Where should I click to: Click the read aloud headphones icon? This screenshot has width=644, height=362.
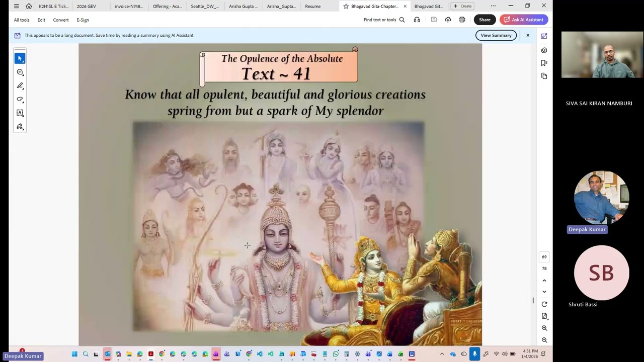tap(417, 20)
